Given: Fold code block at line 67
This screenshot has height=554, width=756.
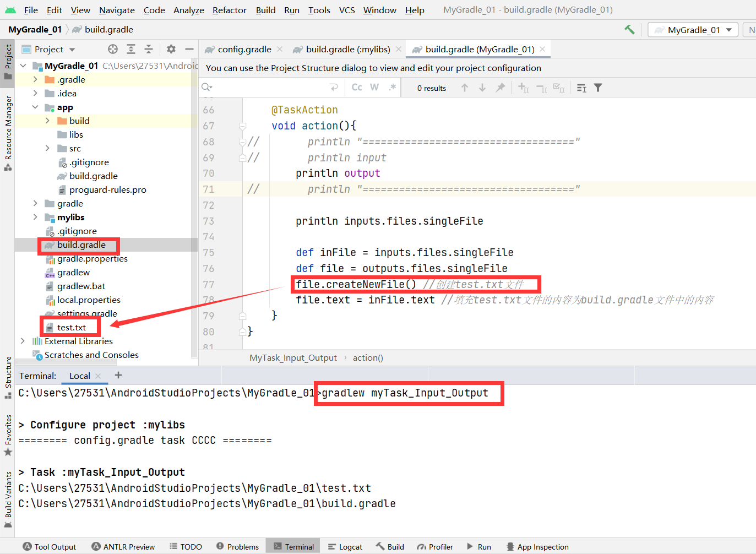Looking at the screenshot, I should [x=242, y=126].
